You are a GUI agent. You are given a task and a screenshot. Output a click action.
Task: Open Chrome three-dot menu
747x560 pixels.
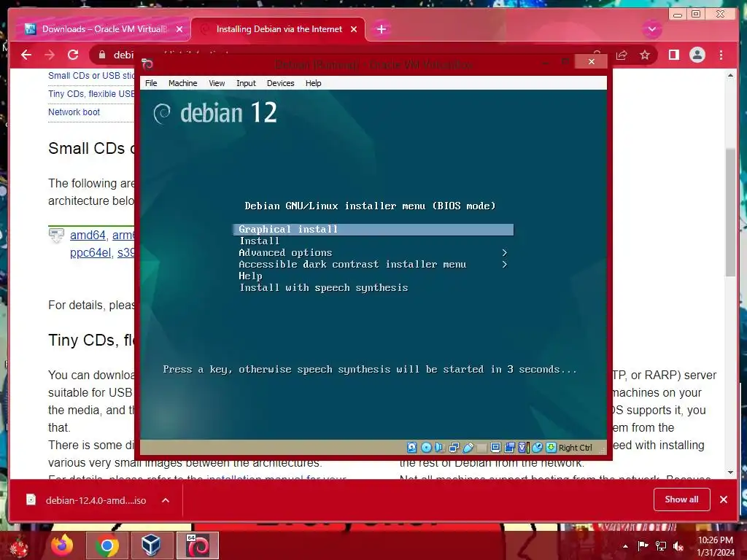click(721, 55)
